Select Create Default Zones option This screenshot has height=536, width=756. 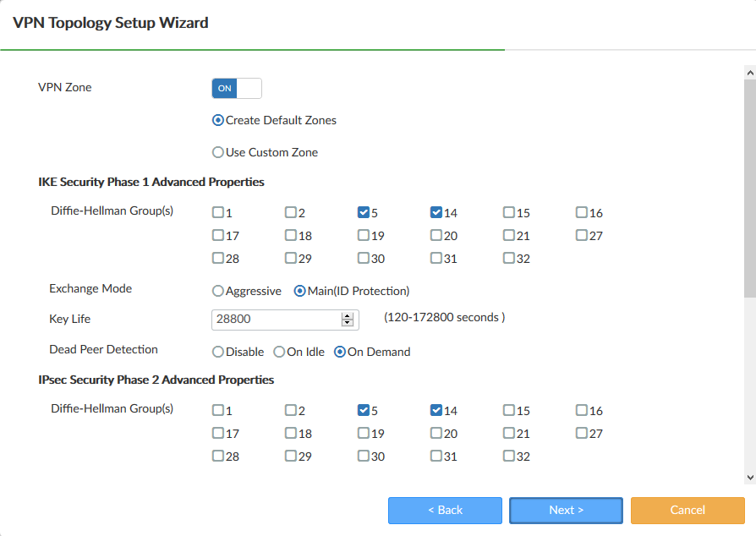coord(218,120)
